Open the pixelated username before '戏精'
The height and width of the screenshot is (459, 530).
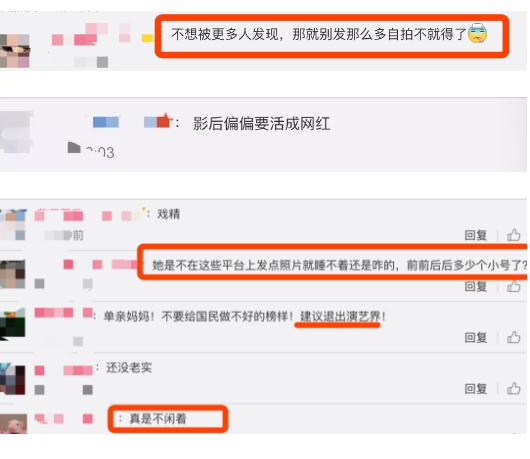pyautogui.click(x=87, y=216)
